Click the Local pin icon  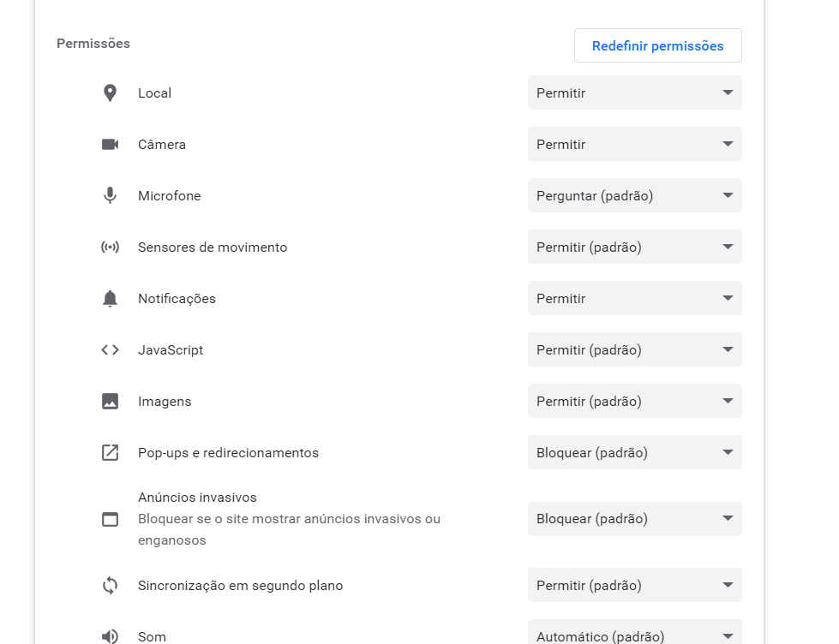point(110,92)
